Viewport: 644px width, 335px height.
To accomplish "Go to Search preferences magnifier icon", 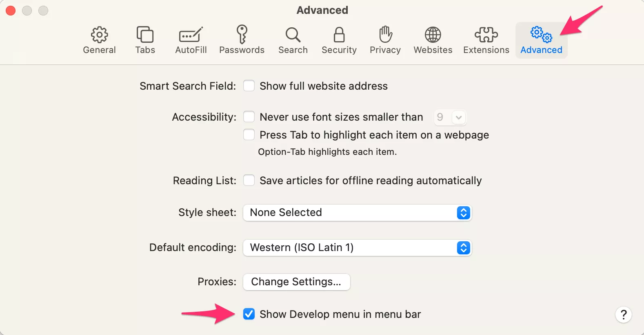I will (x=293, y=40).
